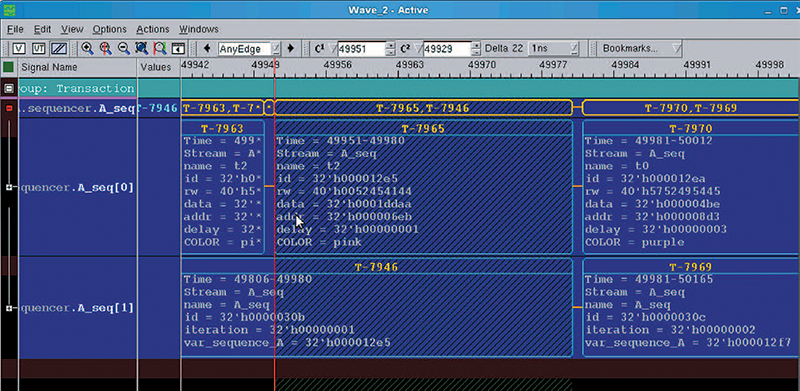Click the previous view window icon
The image size is (800, 391).
tap(178, 48)
